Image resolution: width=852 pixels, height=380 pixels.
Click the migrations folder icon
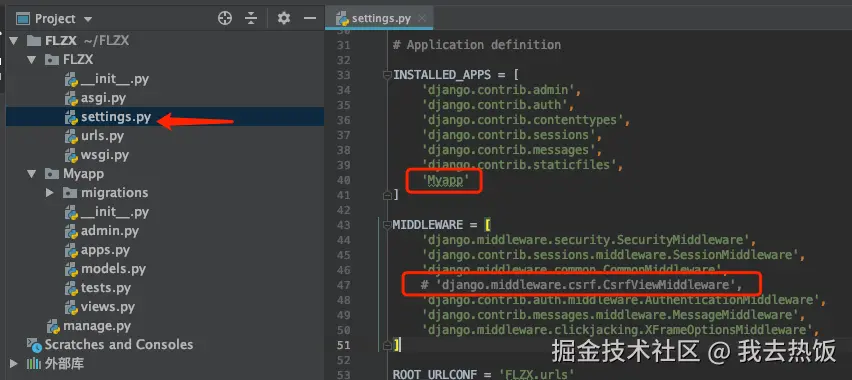point(70,193)
